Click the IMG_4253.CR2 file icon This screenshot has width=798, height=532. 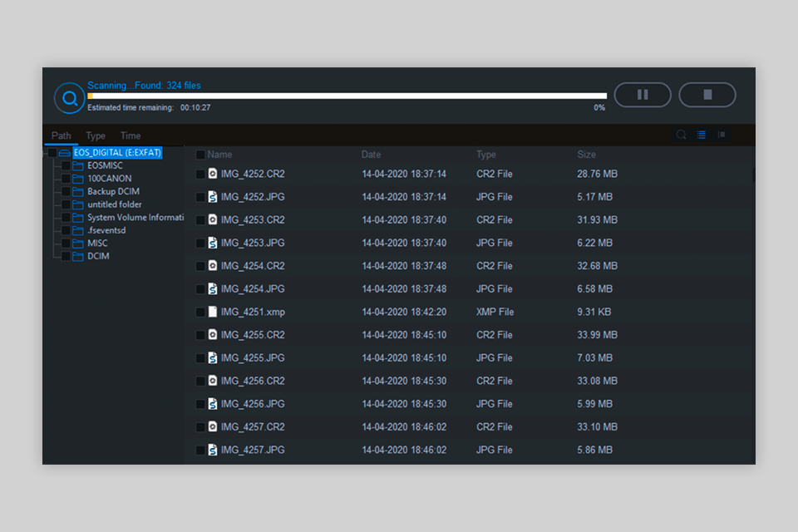click(x=213, y=219)
